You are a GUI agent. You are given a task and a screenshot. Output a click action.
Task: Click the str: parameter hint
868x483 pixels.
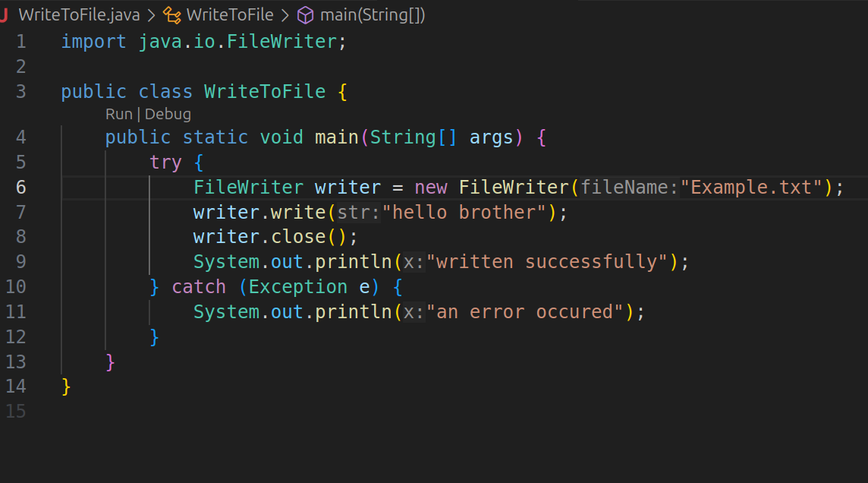tap(358, 212)
